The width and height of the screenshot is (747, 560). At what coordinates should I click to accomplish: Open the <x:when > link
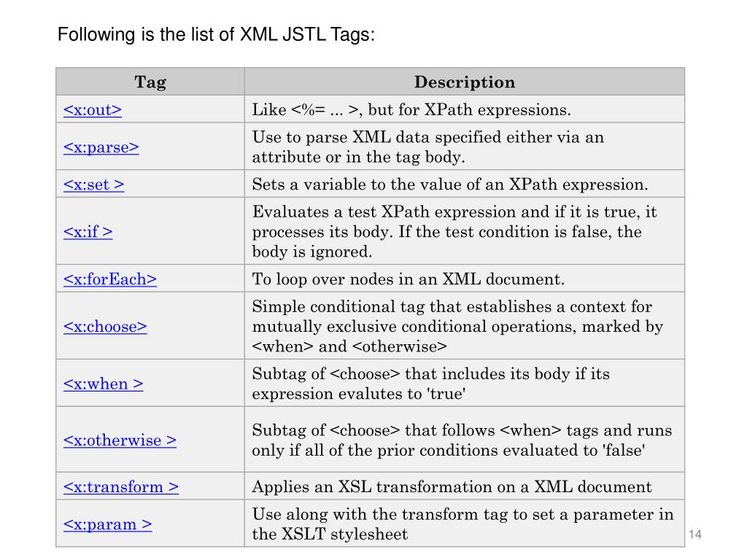click(x=104, y=384)
